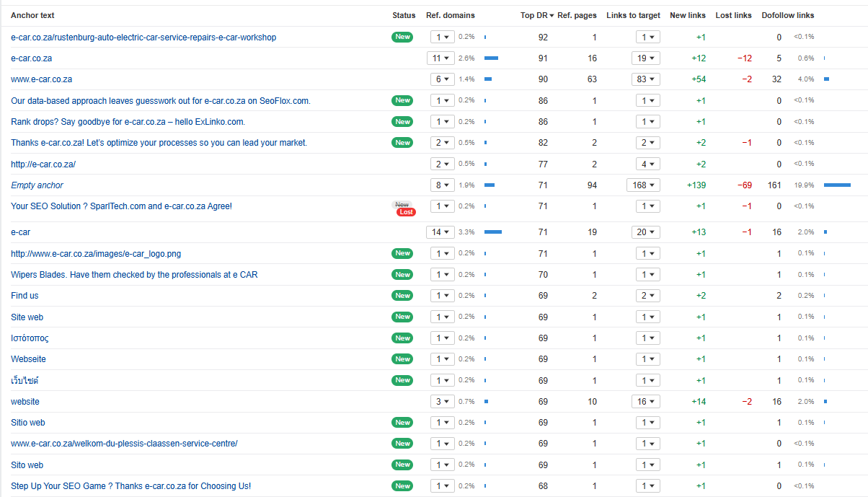
Task: Expand Ref. domains dropdown showing 8 for Empty anchor
Action: (x=440, y=185)
